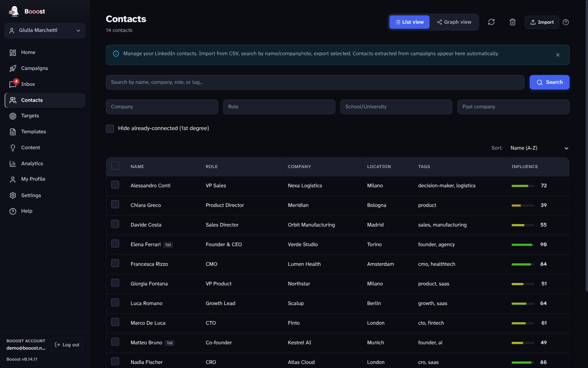This screenshot has width=588, height=368.
Task: Click the demo@booost account email
Action: pyautogui.click(x=26, y=348)
